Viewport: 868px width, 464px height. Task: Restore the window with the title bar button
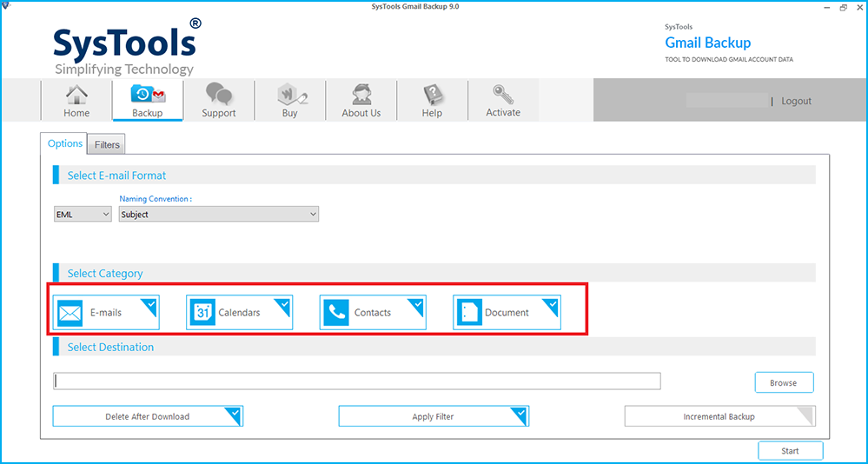[x=843, y=7]
